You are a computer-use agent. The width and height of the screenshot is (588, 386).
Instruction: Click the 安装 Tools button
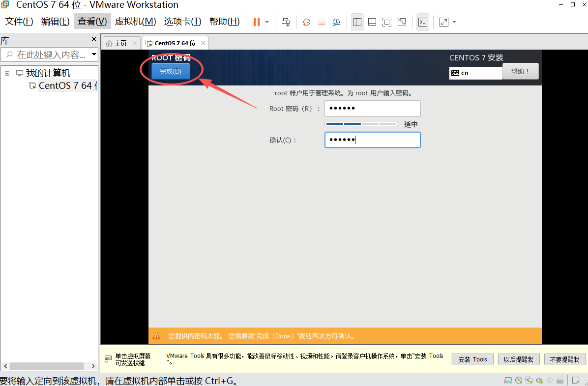(472, 359)
